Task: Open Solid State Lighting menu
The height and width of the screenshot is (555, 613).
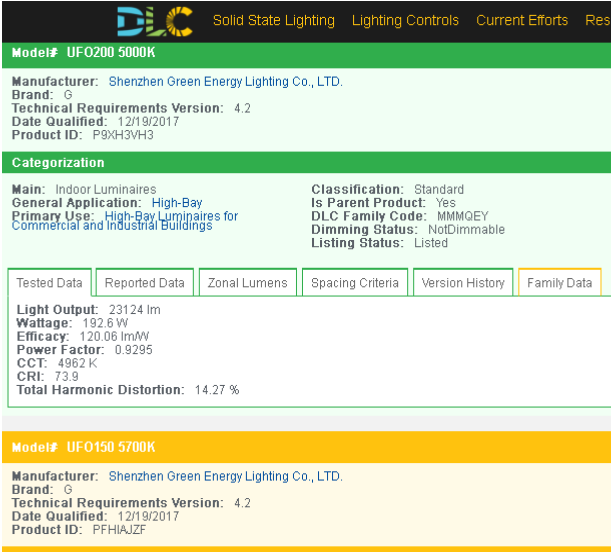Action: (274, 20)
